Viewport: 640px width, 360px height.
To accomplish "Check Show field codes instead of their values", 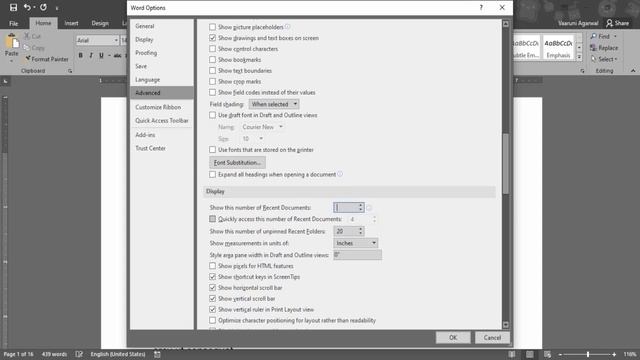I will click(x=212, y=93).
